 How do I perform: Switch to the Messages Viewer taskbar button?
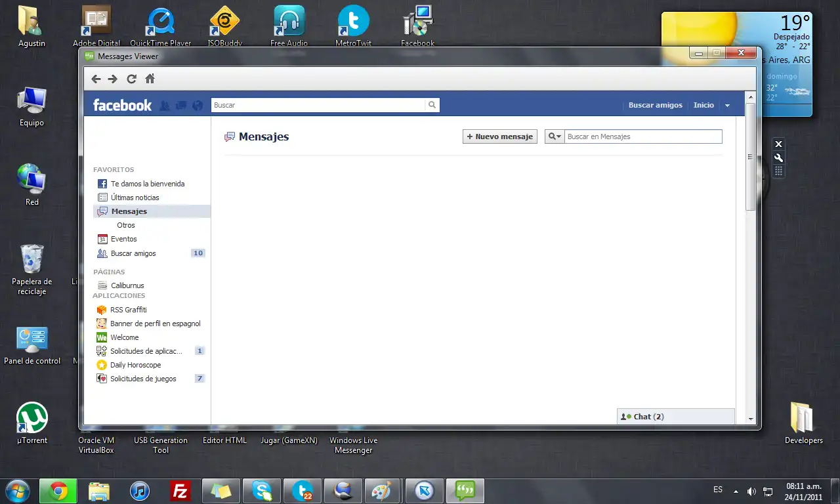pyautogui.click(x=465, y=491)
